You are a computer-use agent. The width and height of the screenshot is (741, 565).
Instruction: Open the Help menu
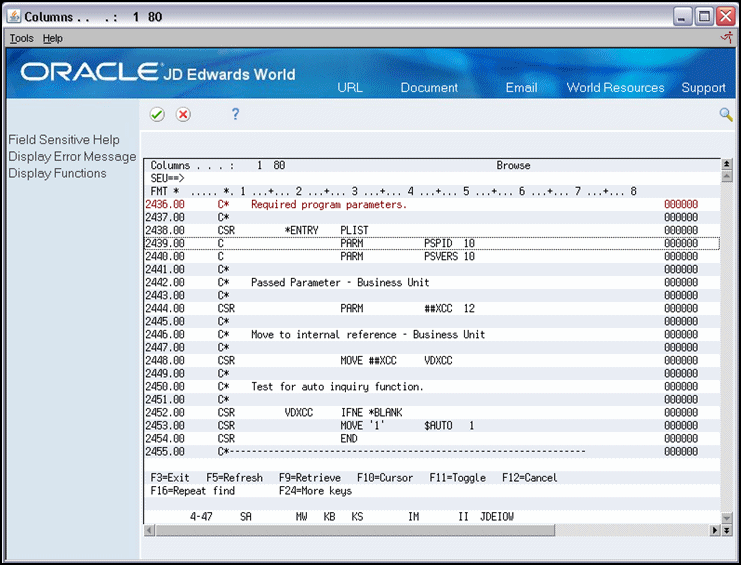[52, 38]
